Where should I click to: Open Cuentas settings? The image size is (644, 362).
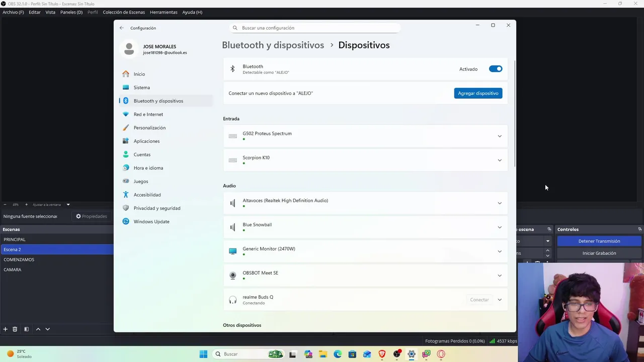click(x=166, y=154)
